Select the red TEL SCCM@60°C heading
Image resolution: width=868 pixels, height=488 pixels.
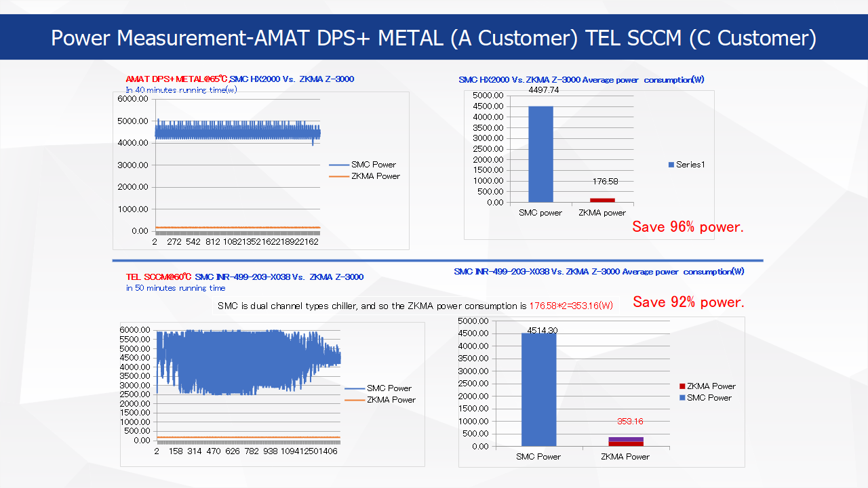point(159,277)
